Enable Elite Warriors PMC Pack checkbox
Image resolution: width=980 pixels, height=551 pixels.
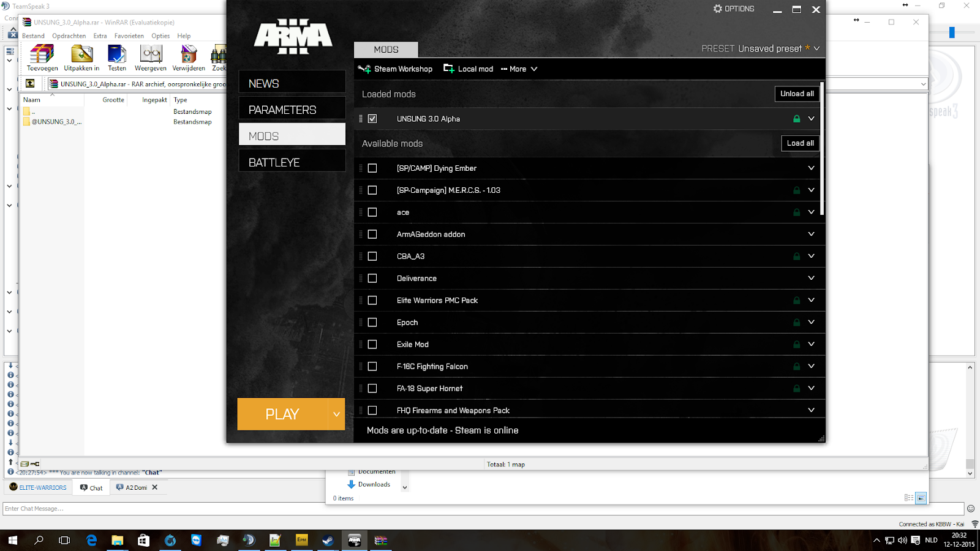[372, 301]
